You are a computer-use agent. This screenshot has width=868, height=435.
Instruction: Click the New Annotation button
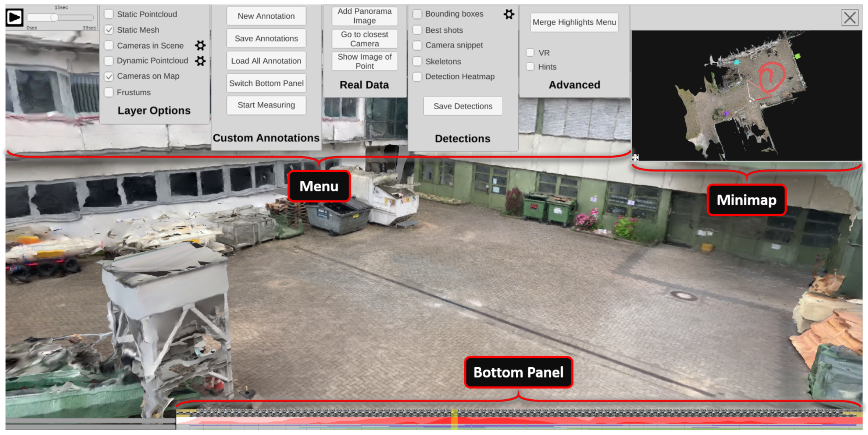[266, 16]
